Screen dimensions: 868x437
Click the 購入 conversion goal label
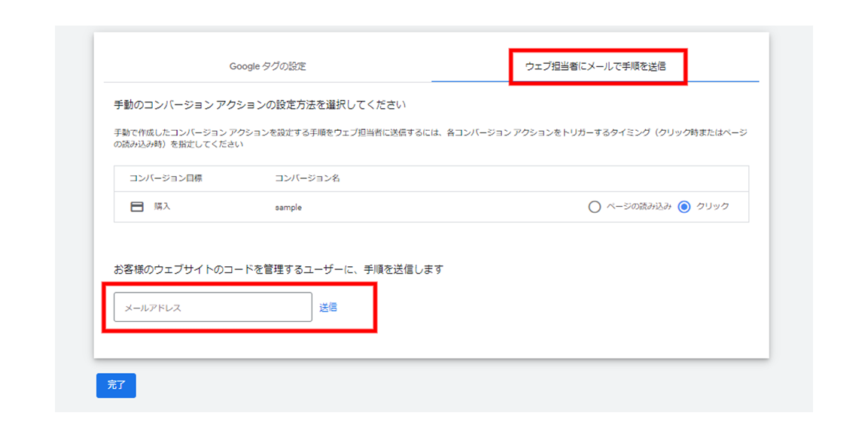(x=163, y=206)
